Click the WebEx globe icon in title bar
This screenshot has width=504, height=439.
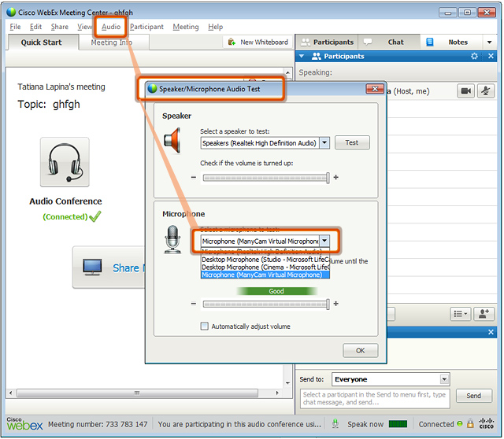point(11,13)
